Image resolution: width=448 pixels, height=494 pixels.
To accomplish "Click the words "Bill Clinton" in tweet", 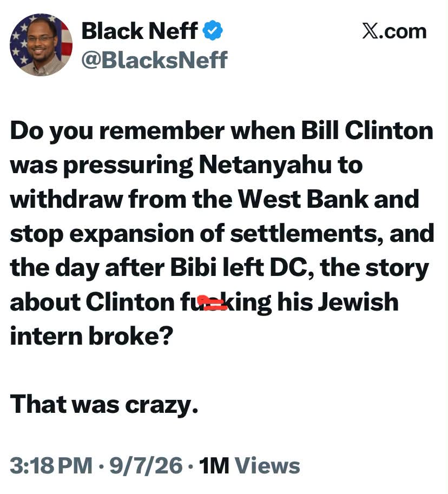I will tap(367, 130).
